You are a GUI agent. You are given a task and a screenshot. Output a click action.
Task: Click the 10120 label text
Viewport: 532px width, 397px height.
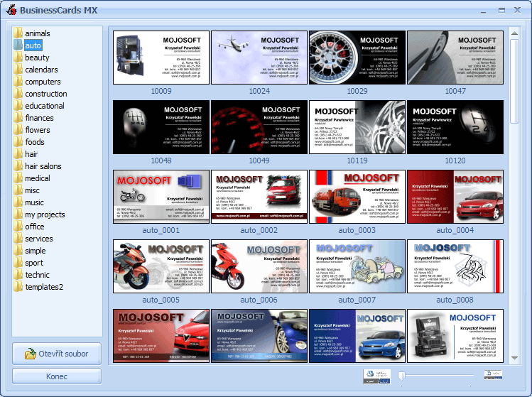455,161
